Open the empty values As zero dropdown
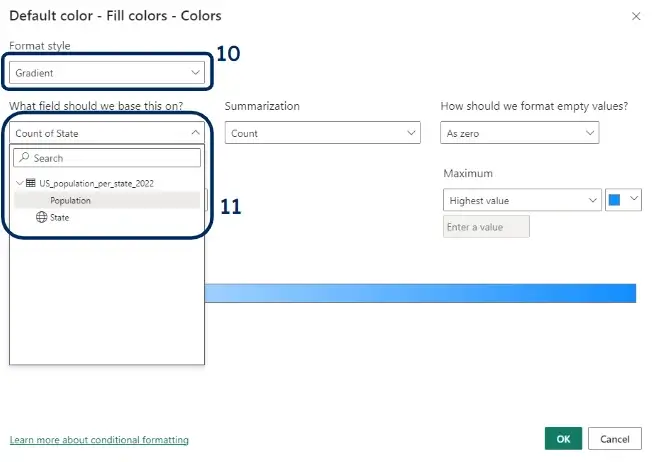 (519, 133)
